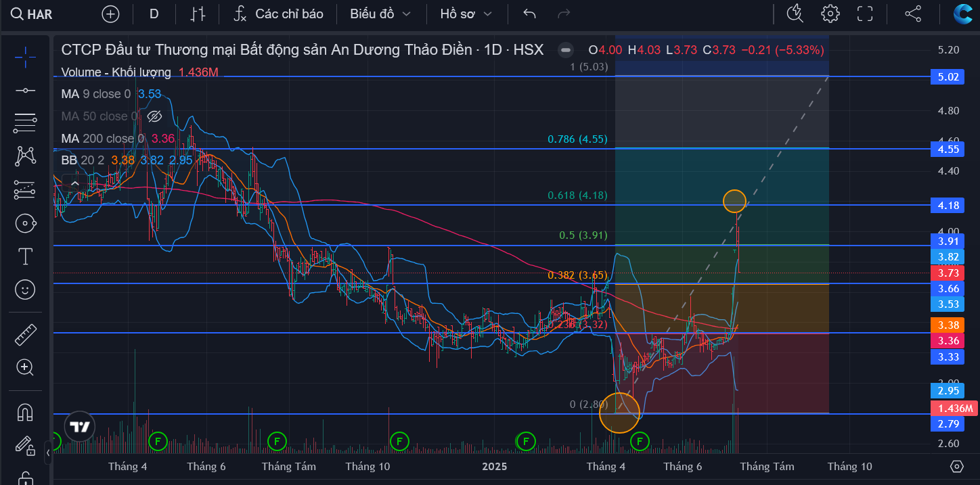Viewport: 980px width, 485px height.
Task: Click the F event marker after Tháng 4 2025
Action: pyautogui.click(x=640, y=442)
